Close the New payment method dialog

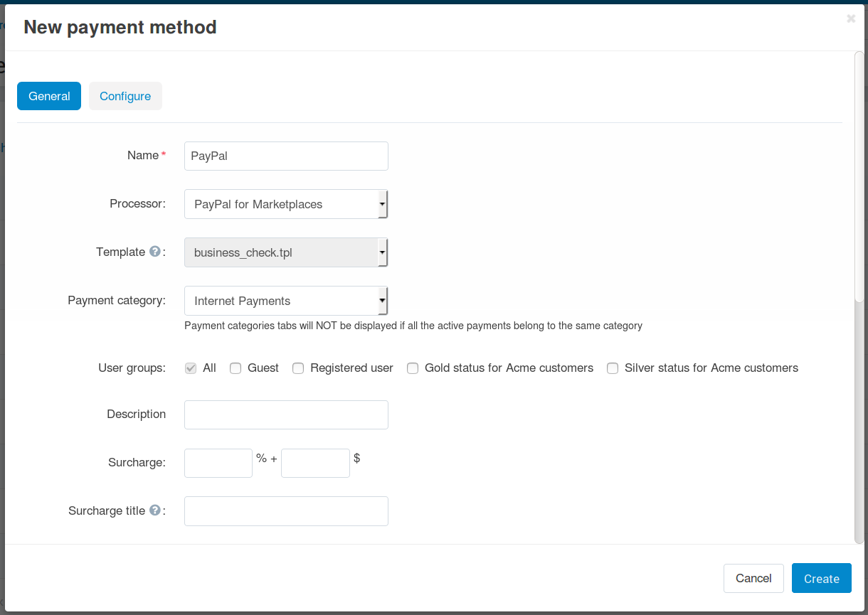(x=851, y=19)
